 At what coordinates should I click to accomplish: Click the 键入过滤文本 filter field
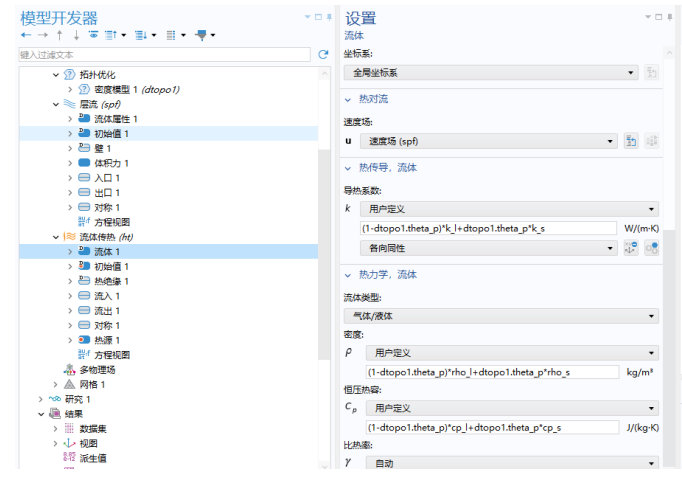tap(164, 54)
